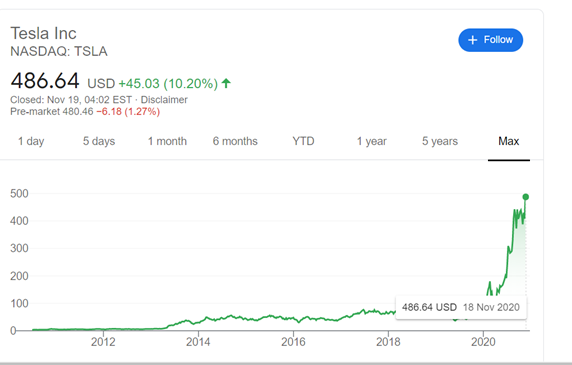Screen dimensions: 572x365
Task: Switch to the 1 month tab
Action: point(167,141)
